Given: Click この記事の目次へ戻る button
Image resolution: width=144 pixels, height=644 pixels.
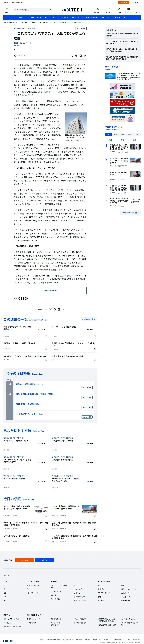Looking at the screenshot, I should tap(50, 291).
